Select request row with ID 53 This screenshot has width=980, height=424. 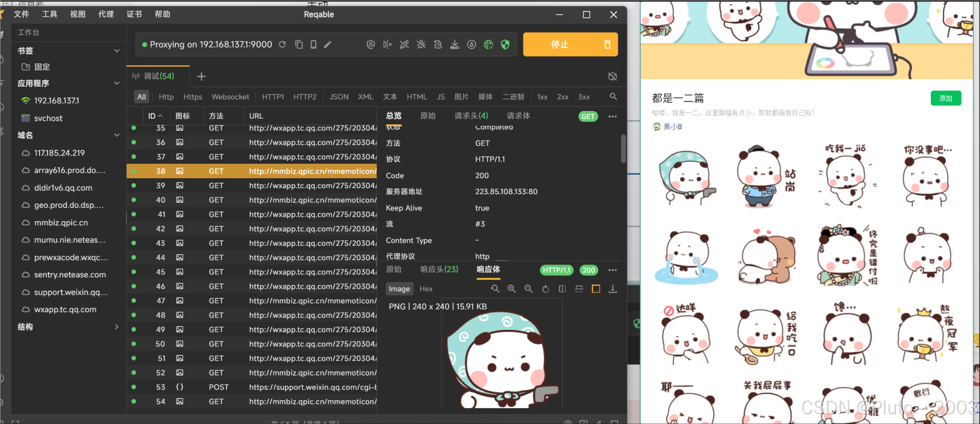252,387
